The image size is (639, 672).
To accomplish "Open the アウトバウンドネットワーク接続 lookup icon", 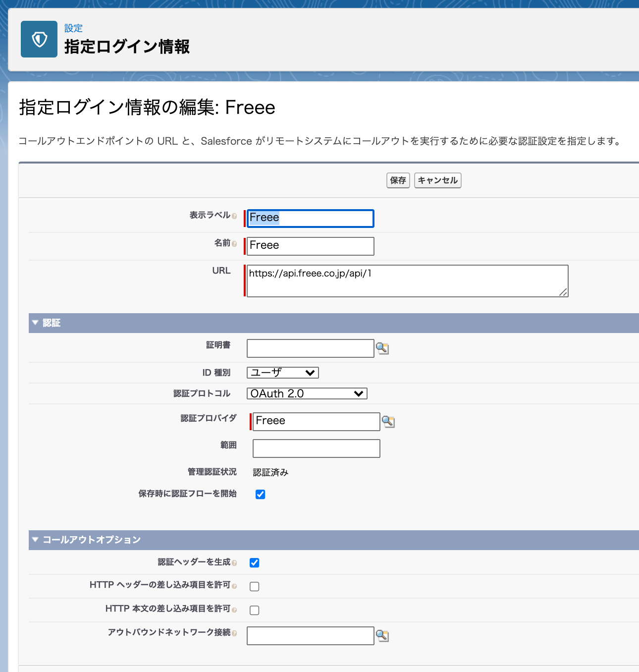I will [382, 636].
